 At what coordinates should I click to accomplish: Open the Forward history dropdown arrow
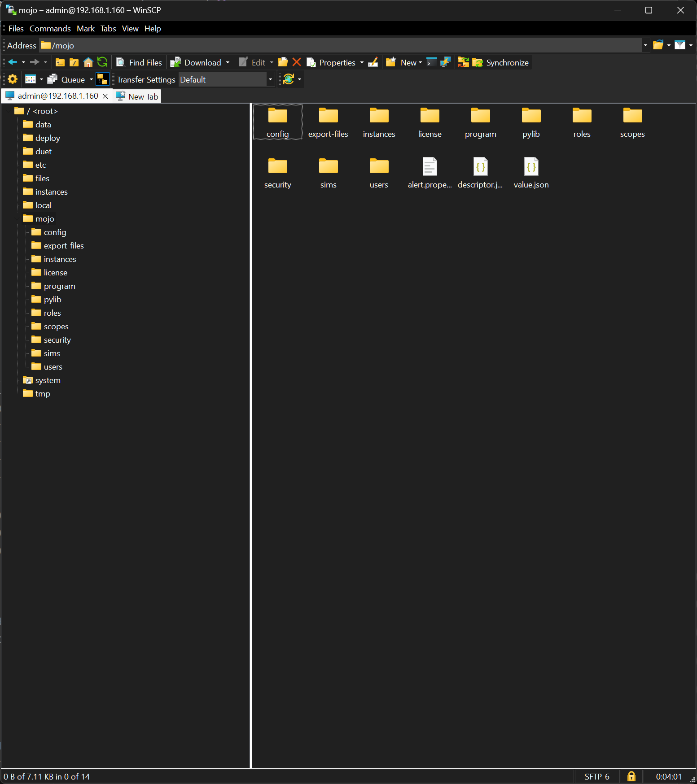tap(45, 62)
